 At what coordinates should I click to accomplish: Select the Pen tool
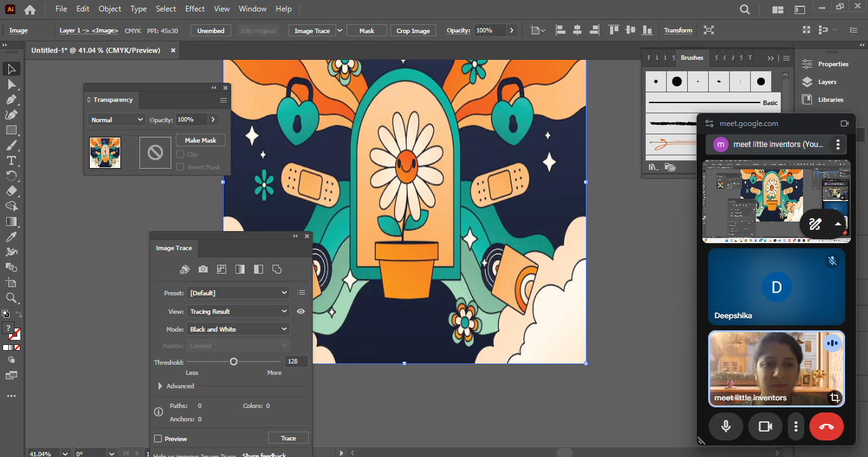(x=11, y=99)
